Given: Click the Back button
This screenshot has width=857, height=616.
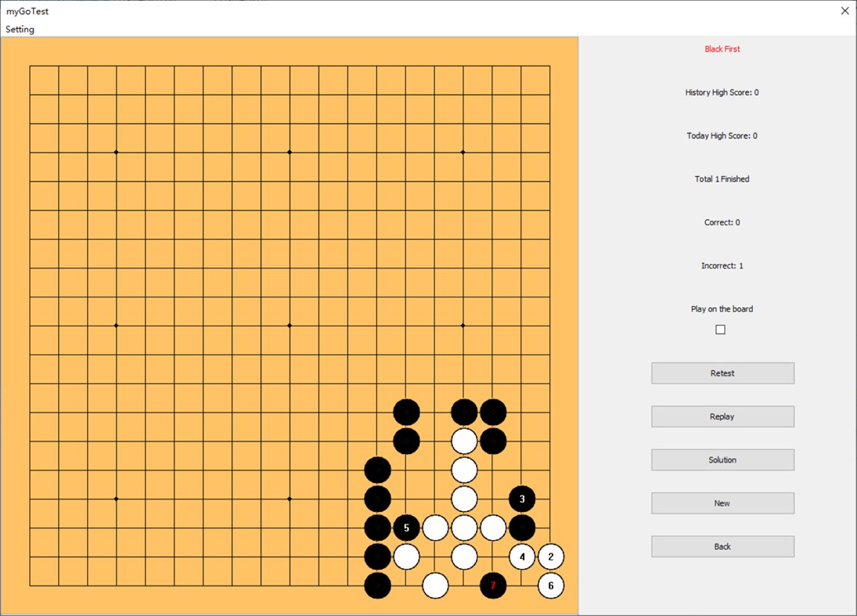Looking at the screenshot, I should pyautogui.click(x=722, y=546).
